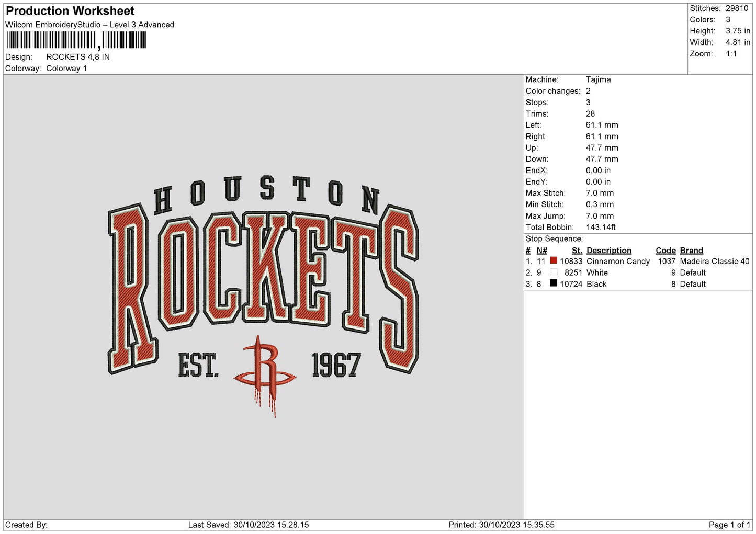The width and height of the screenshot is (756, 534).
Task: Click the 'Page 1 of 1' indicator
Action: pos(729,525)
